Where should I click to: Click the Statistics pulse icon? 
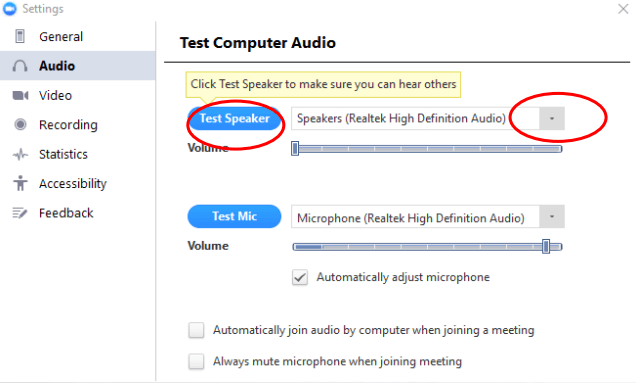click(20, 154)
